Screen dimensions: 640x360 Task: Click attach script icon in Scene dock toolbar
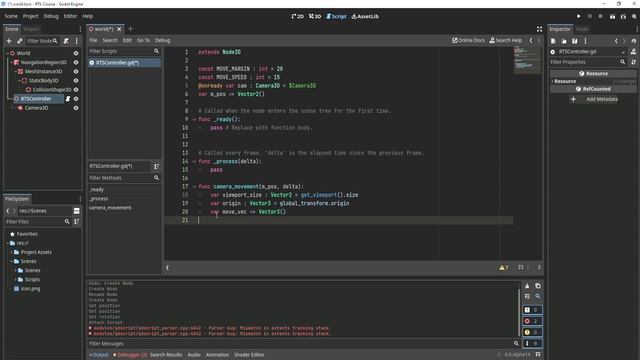[66, 41]
